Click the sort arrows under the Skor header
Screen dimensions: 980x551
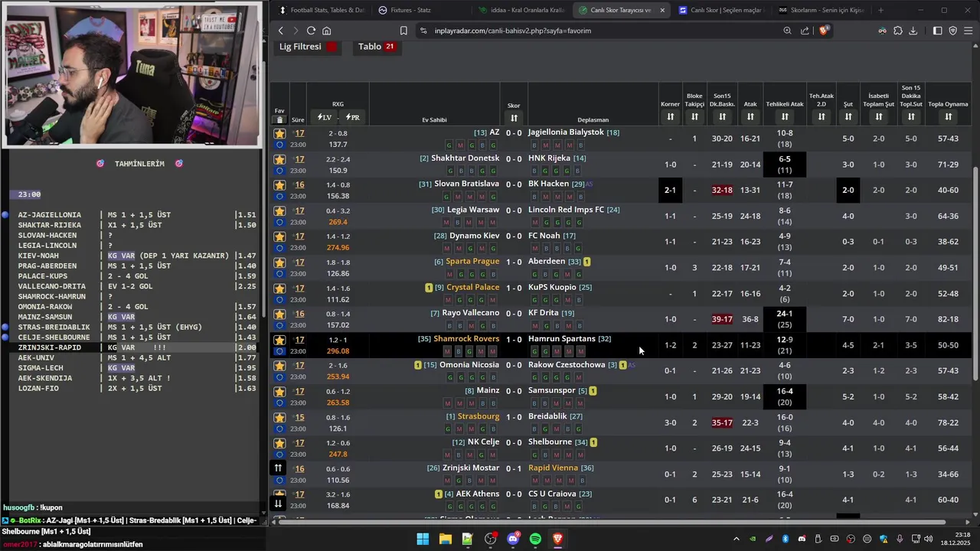[514, 118]
